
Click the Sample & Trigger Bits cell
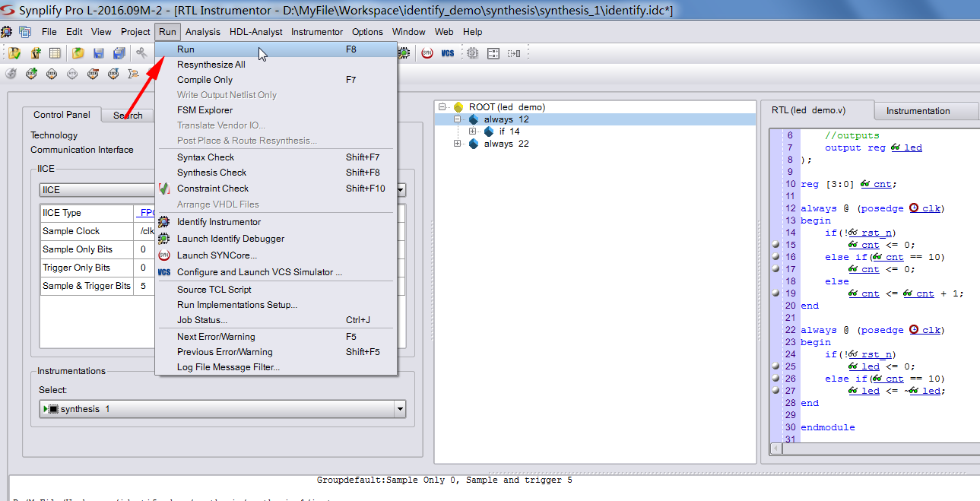pyautogui.click(x=87, y=286)
